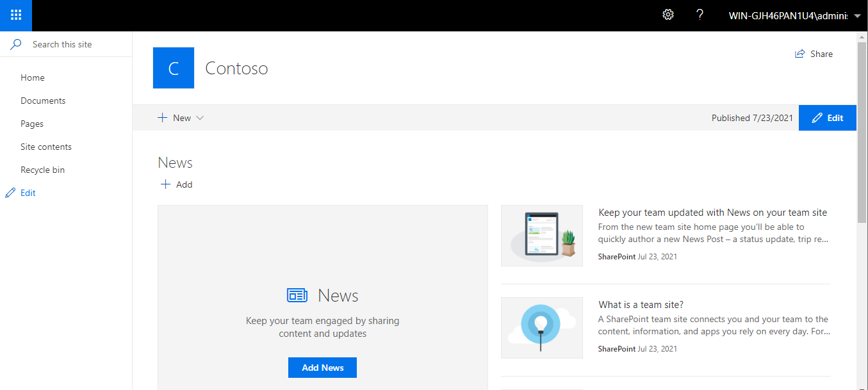Click the Contoso site logo tile

pos(174,68)
